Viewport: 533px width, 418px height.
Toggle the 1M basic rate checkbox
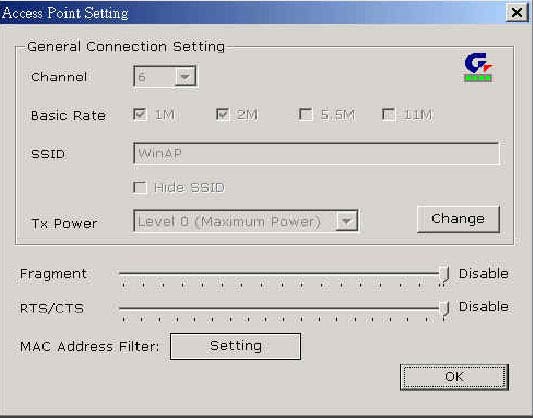click(140, 115)
